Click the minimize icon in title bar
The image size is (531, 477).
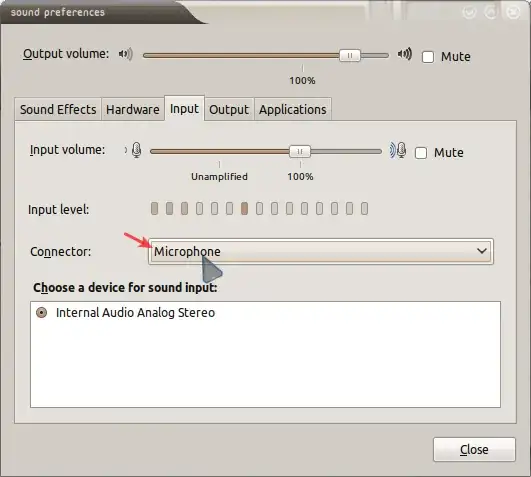(x=469, y=13)
